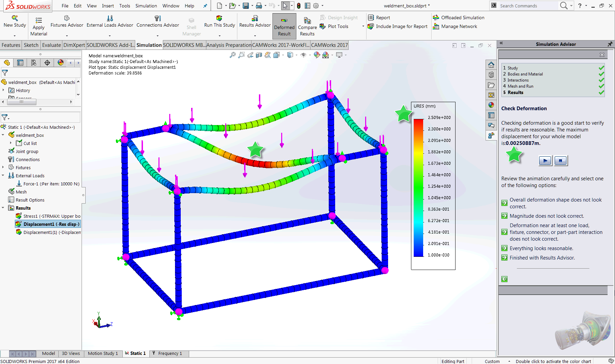
Task: Select 'Finished with Results Advisor'
Action: [x=538, y=258]
